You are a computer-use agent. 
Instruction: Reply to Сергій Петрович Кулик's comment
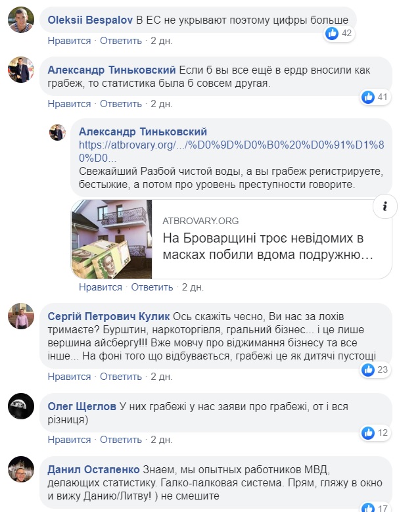tap(121, 377)
